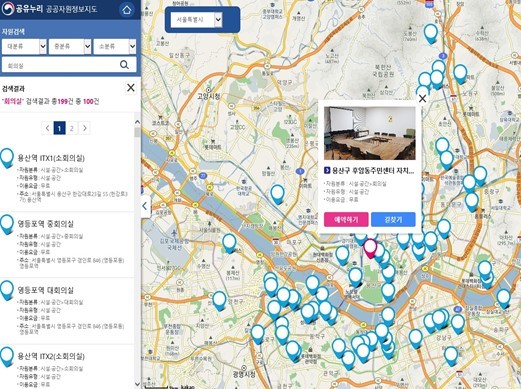
Task: Click the pink 예약하기 reserve button
Action: pyautogui.click(x=346, y=219)
